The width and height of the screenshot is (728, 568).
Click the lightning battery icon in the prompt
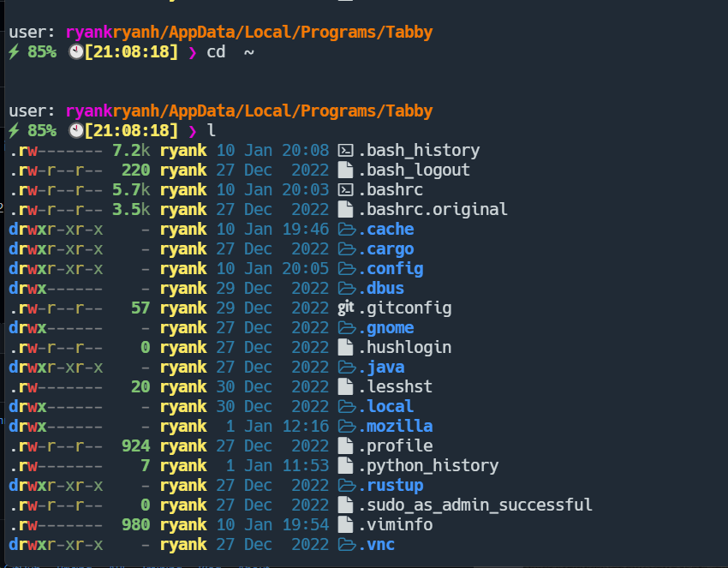click(x=12, y=130)
